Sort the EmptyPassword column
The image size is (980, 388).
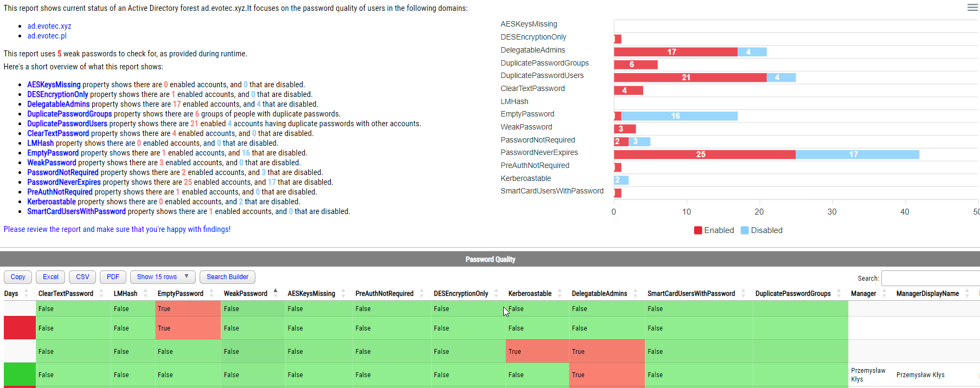click(x=211, y=293)
